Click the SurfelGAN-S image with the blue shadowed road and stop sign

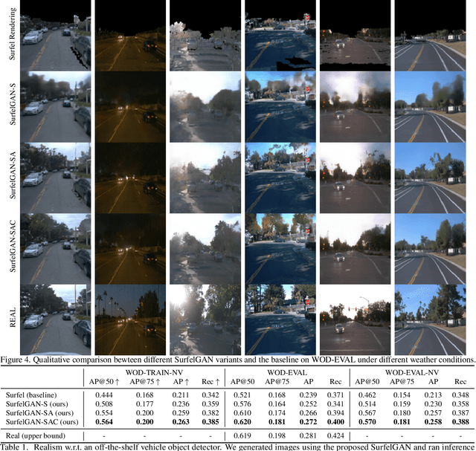click(x=280, y=107)
